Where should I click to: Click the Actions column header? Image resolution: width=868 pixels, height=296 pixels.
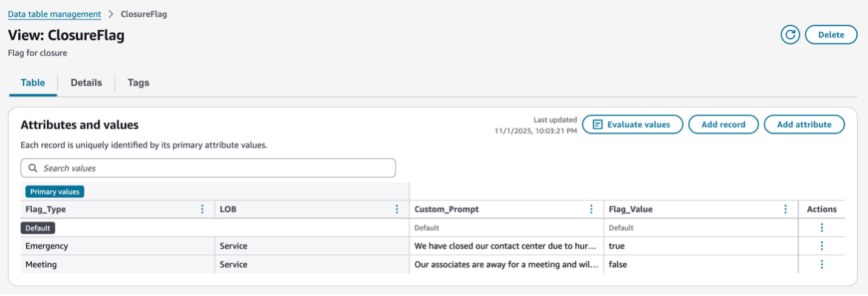pyautogui.click(x=822, y=209)
